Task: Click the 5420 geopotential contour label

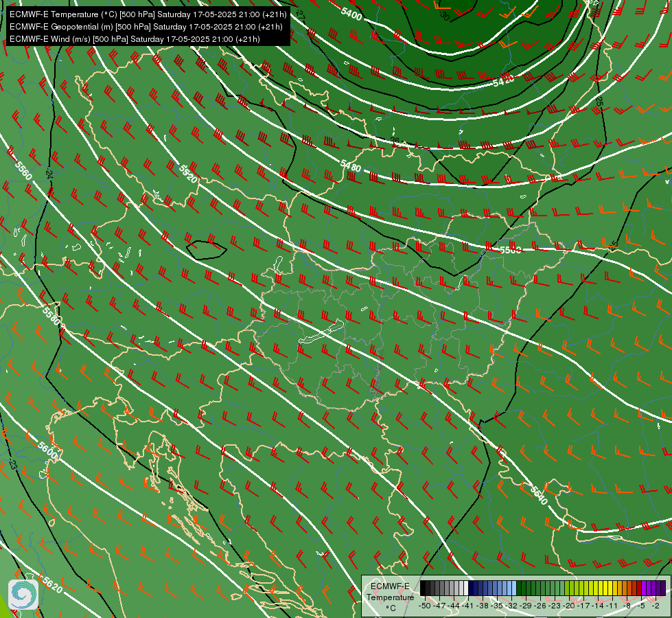Action: [504, 80]
